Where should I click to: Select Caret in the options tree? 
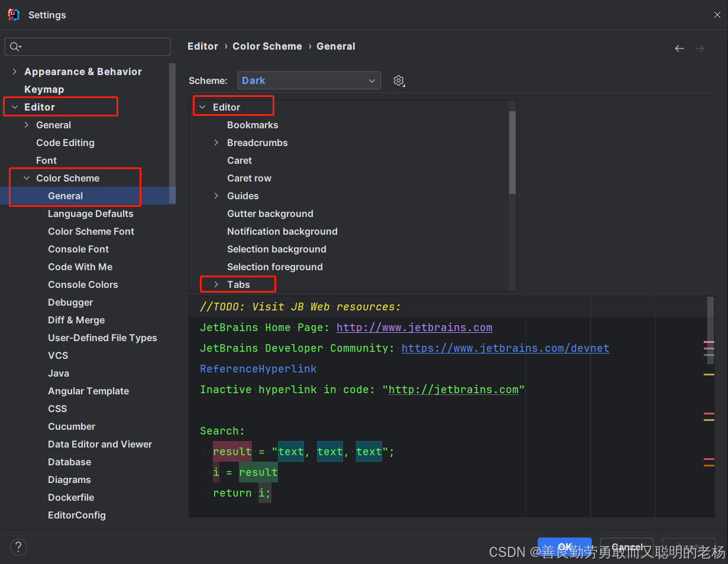(240, 160)
